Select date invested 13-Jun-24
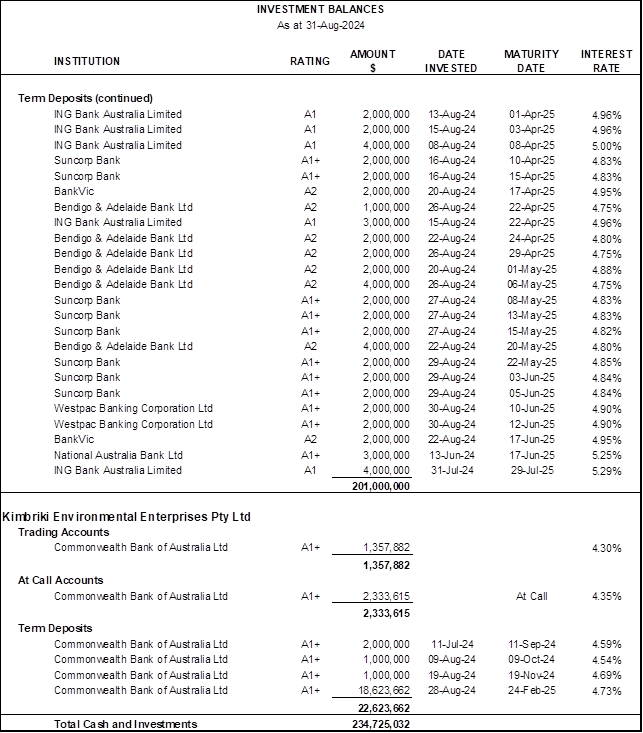This screenshot has width=643, height=733. 452,455
